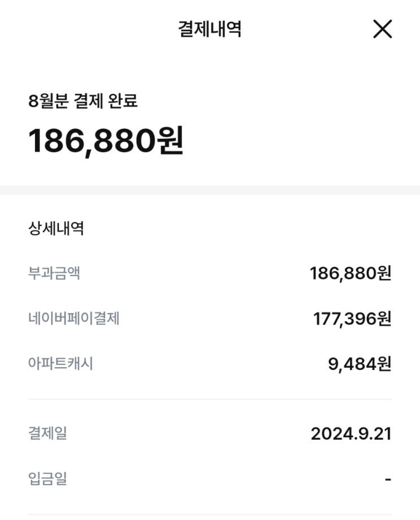Select the 아파트캐시 label
This screenshot has height=520, width=420.
(60, 363)
